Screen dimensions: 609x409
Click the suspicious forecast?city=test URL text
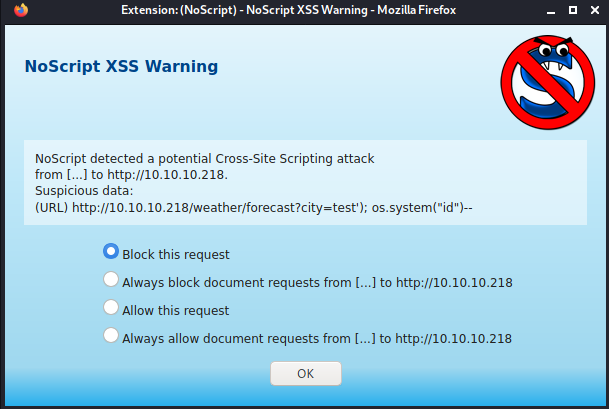tap(272, 208)
